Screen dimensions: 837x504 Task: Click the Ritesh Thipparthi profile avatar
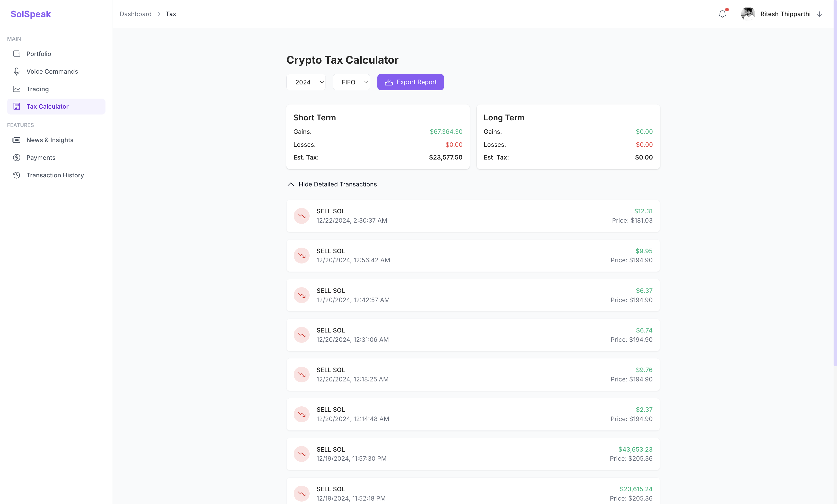tap(748, 14)
